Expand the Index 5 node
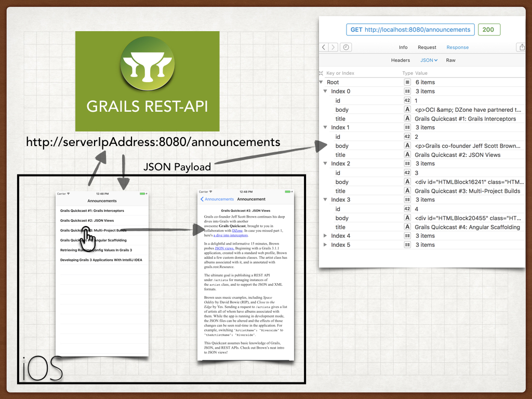The width and height of the screenshot is (532, 399). (x=325, y=245)
